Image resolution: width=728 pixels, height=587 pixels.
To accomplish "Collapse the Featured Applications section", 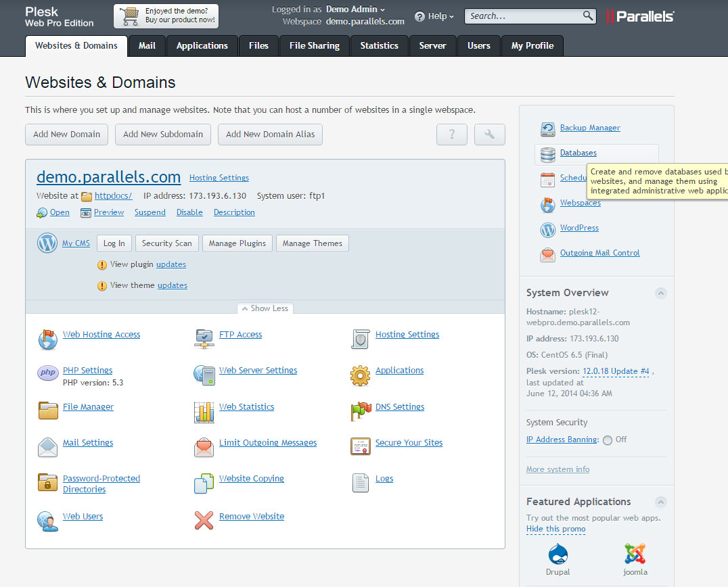I will tap(660, 502).
